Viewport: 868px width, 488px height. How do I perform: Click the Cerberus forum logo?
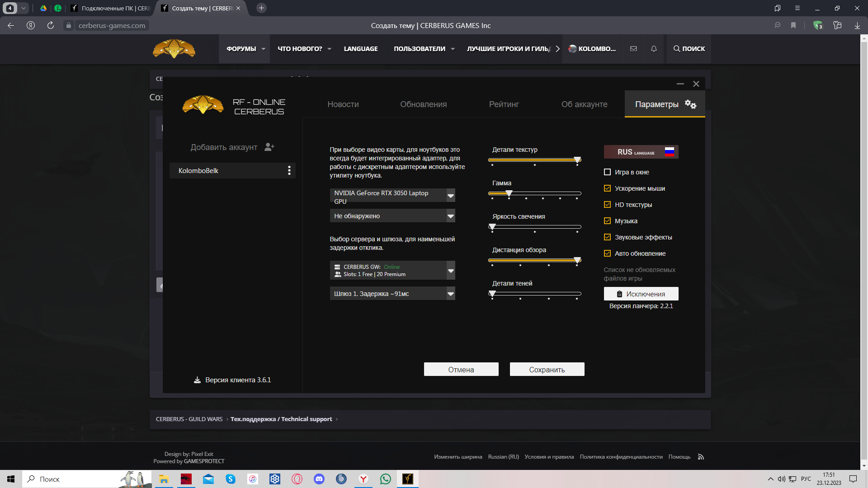(174, 49)
